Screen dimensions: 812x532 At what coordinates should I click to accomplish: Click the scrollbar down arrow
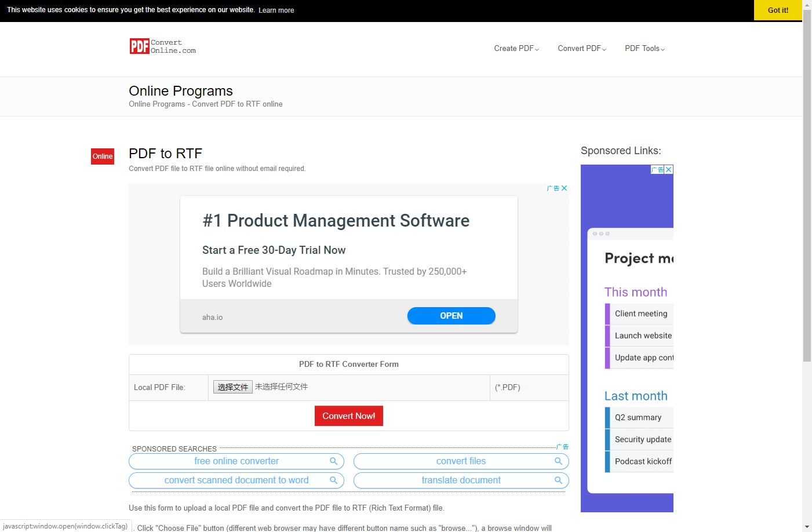click(x=807, y=527)
